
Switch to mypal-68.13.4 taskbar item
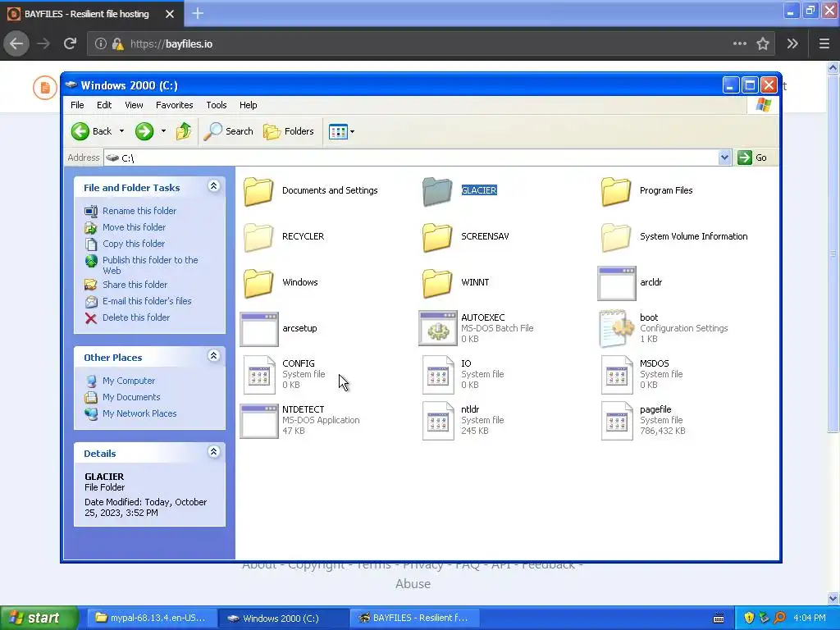pos(151,619)
